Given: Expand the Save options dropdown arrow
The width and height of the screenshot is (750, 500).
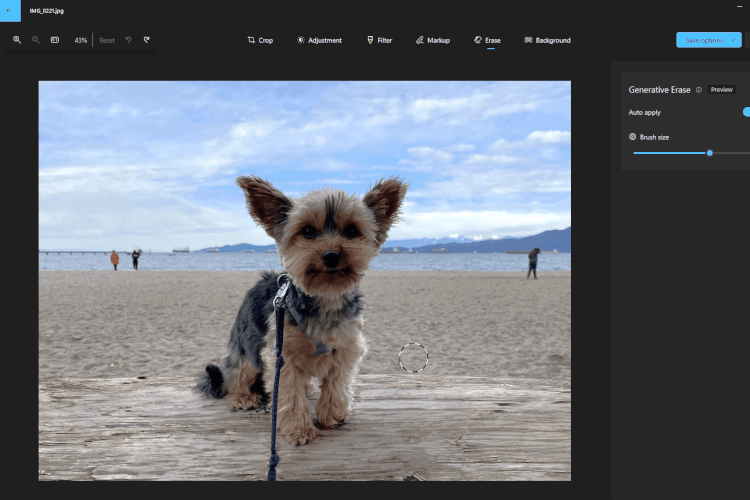Looking at the screenshot, I should (x=733, y=40).
